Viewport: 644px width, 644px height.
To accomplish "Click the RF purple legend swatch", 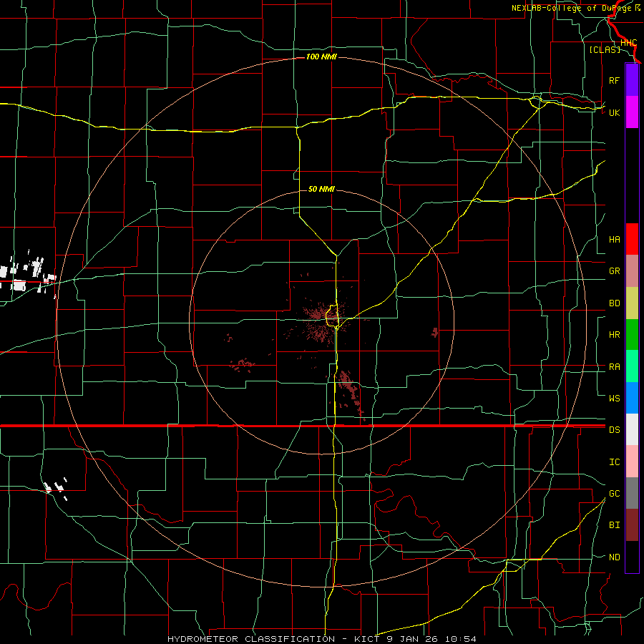I will tap(632, 80).
